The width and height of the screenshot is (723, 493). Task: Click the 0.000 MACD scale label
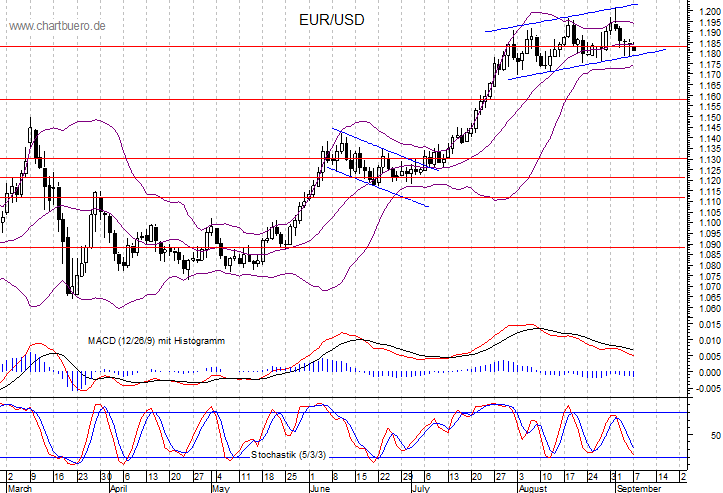coord(710,372)
